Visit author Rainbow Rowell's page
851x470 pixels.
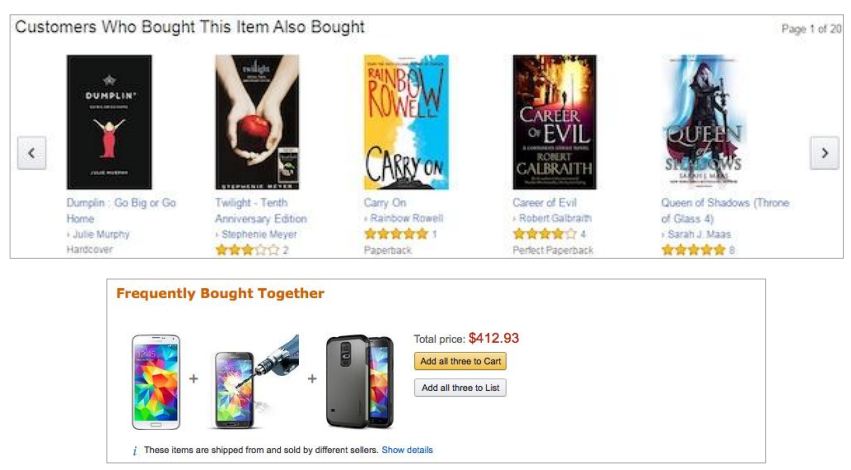pyautogui.click(x=406, y=218)
